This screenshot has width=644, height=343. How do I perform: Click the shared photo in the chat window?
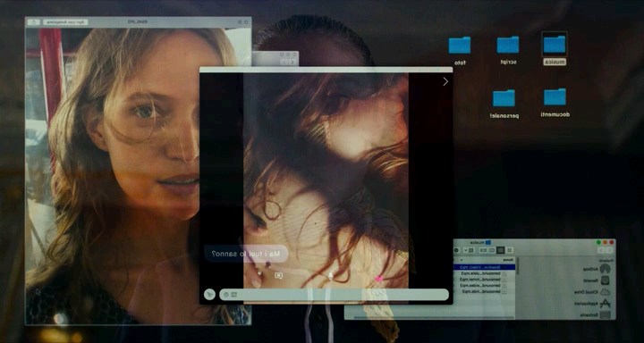coord(326,180)
